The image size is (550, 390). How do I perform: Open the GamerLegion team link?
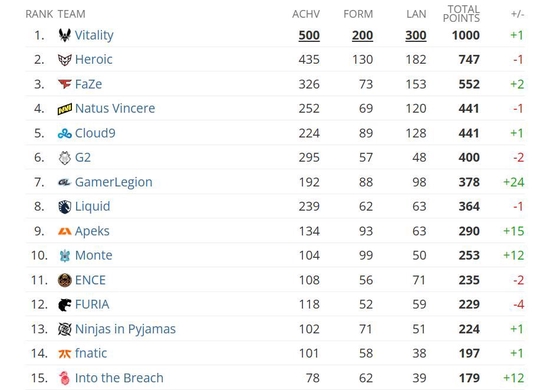[114, 182]
